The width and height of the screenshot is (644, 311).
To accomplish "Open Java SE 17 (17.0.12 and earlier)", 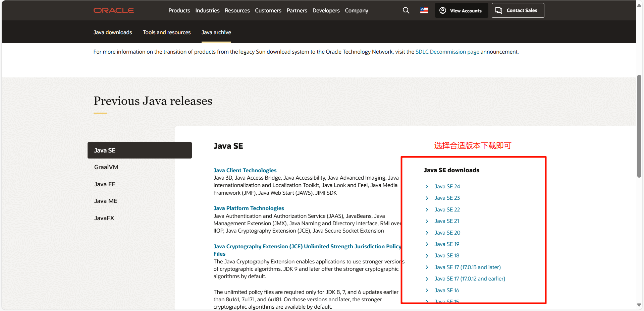I will [x=470, y=278].
